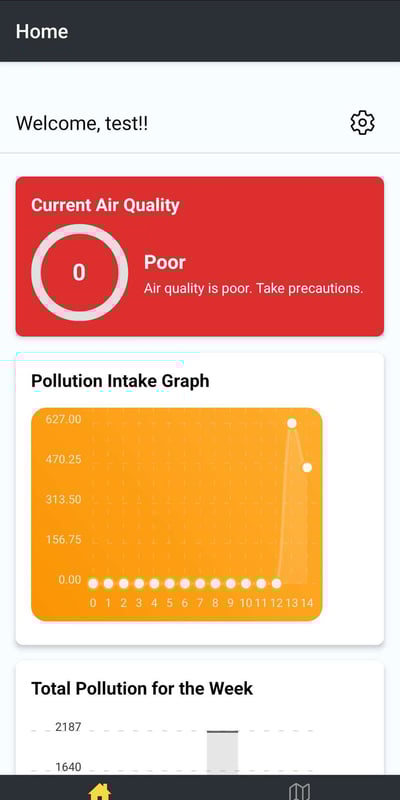Tap the yellow home icon in the bottom bar
Viewport: 400px width, 800px height.
click(x=99, y=791)
